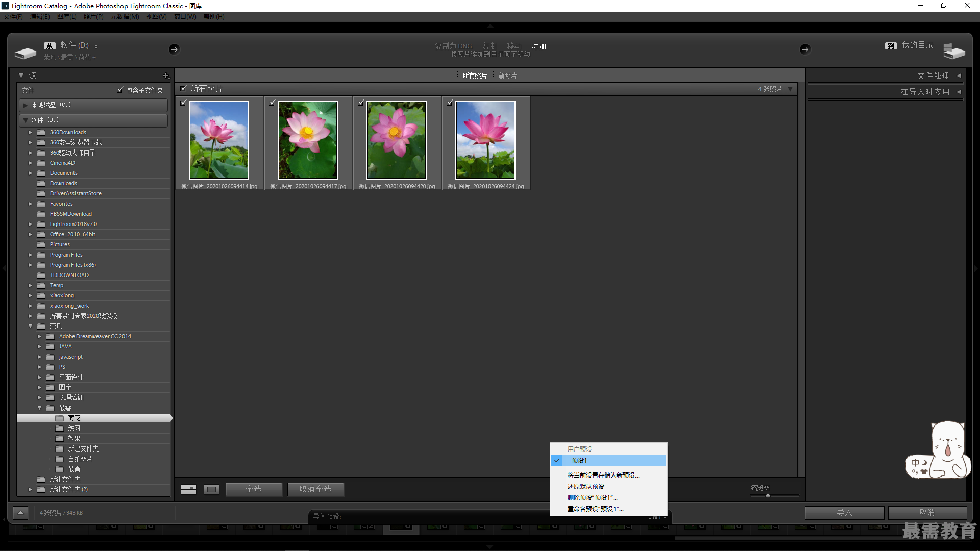Switch to grid view icon
This screenshot has height=551, width=980.
[x=188, y=489]
